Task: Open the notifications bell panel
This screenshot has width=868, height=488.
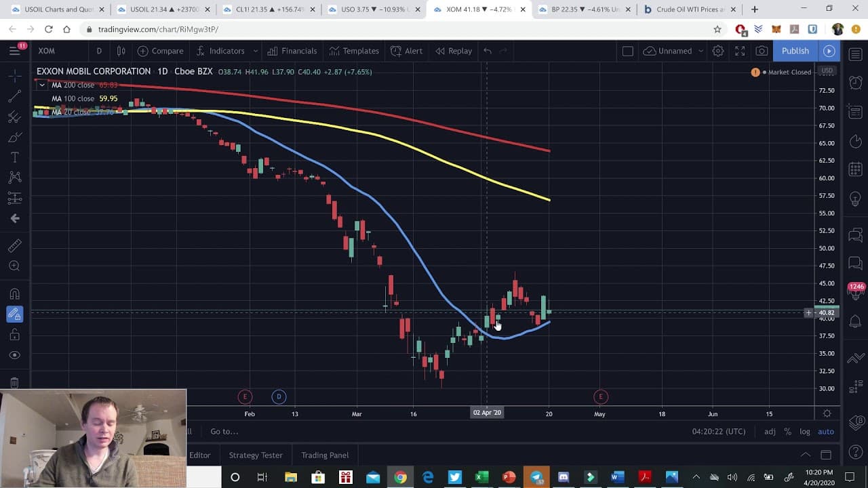Action: tap(855, 321)
